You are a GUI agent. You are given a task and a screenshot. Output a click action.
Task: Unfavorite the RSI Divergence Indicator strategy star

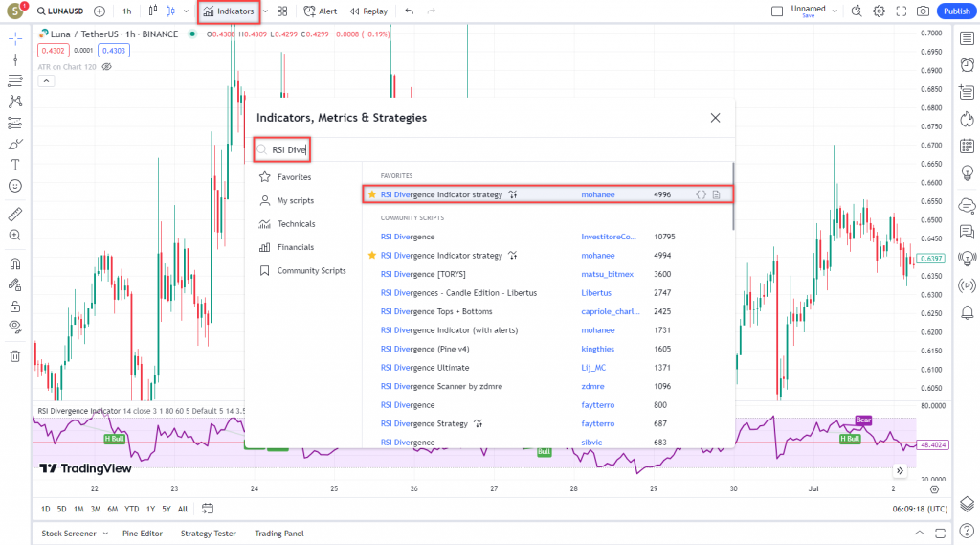point(372,194)
